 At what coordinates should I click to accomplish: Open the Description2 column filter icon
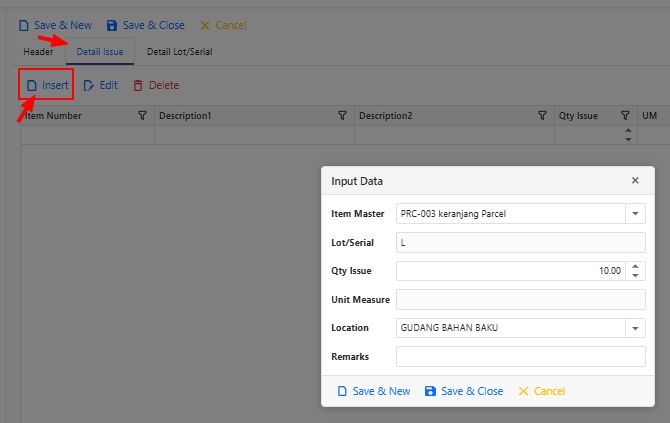(542, 115)
